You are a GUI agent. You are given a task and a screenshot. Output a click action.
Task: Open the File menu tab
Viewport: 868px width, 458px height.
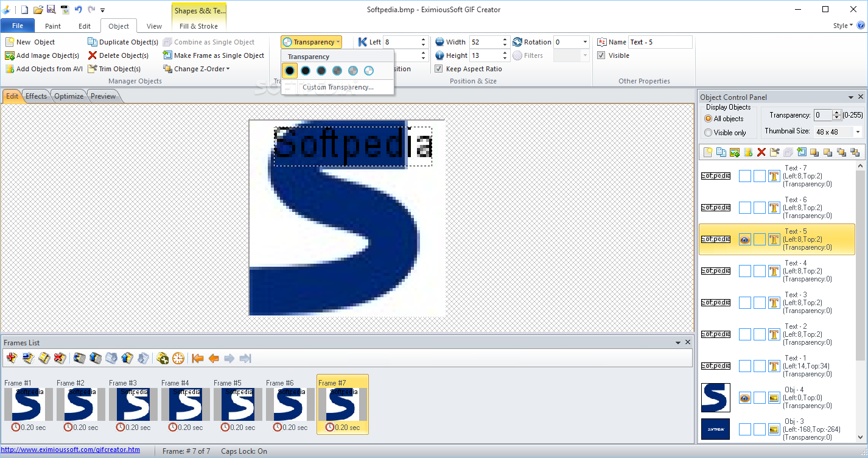[x=18, y=26]
